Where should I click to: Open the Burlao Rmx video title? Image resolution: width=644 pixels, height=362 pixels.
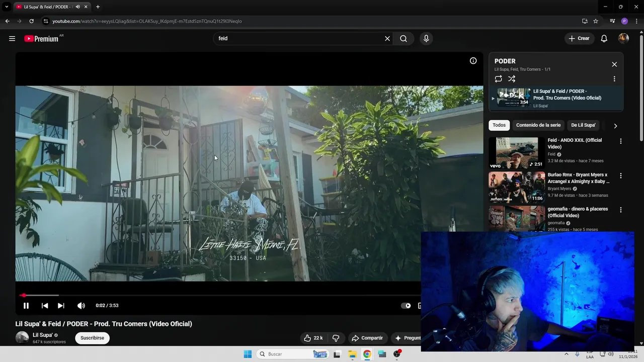click(579, 178)
